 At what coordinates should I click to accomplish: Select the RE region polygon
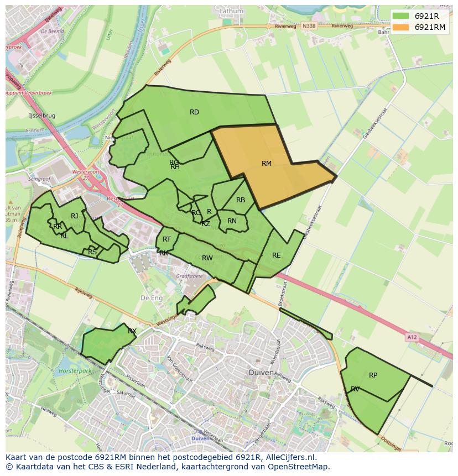(276, 255)
